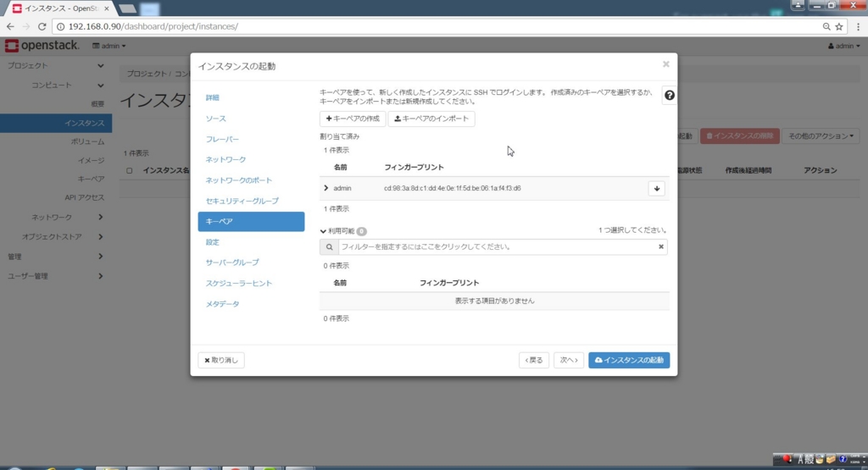
Task: Open the 詳細 step
Action: (x=213, y=98)
